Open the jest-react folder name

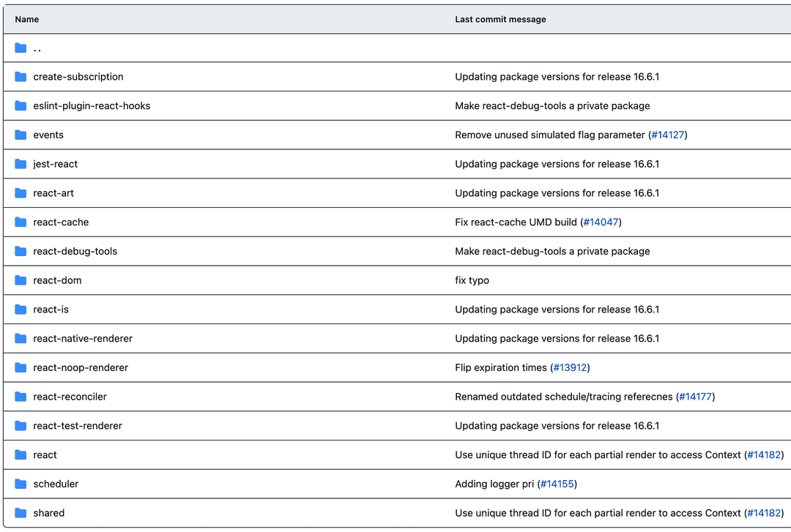[56, 164]
